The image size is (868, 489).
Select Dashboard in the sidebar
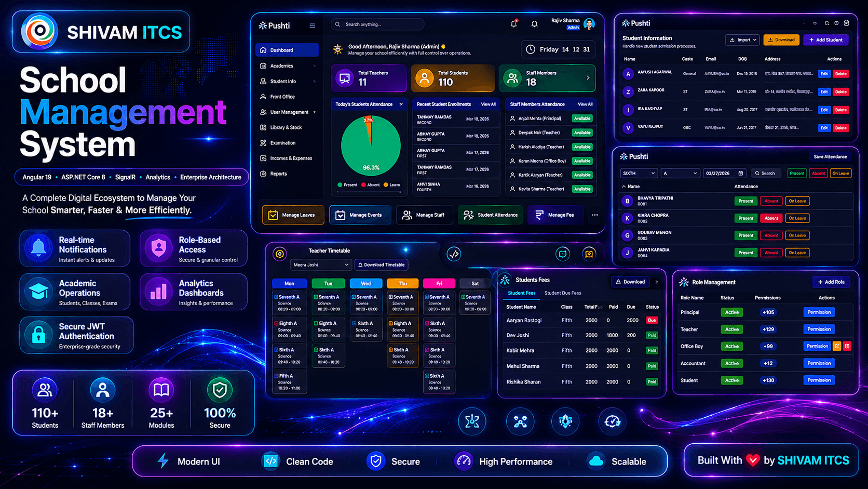pos(287,50)
